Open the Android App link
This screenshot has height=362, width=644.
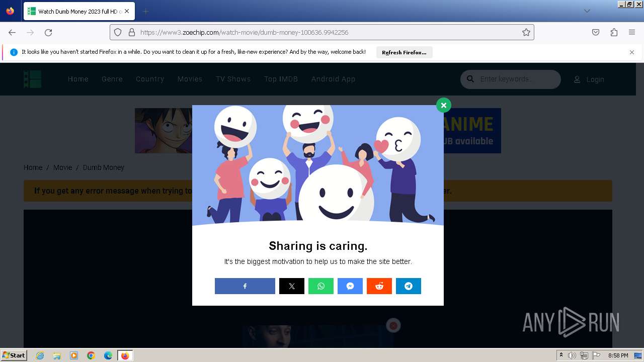(333, 79)
